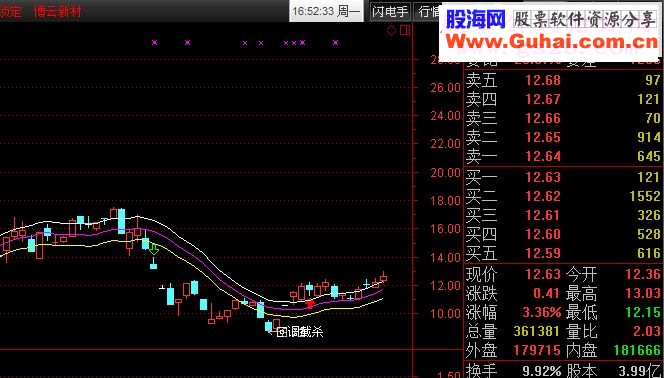Click the 外盘 value 179715
664x378 pixels.
537,351
